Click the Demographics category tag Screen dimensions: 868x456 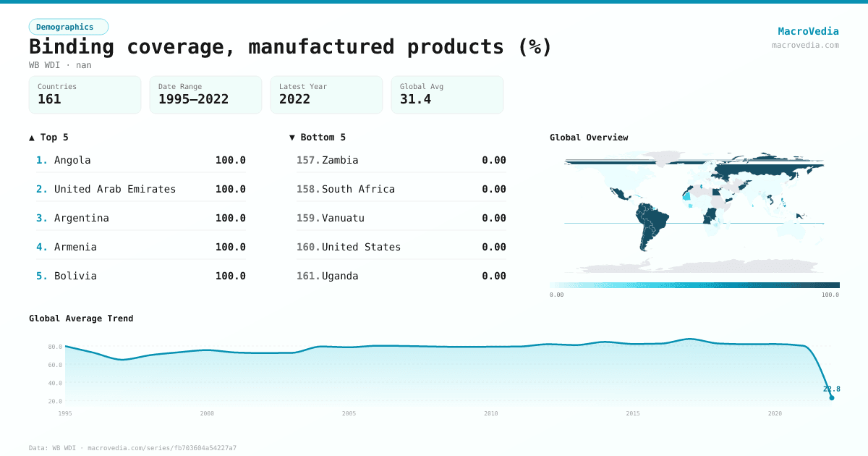tap(69, 27)
